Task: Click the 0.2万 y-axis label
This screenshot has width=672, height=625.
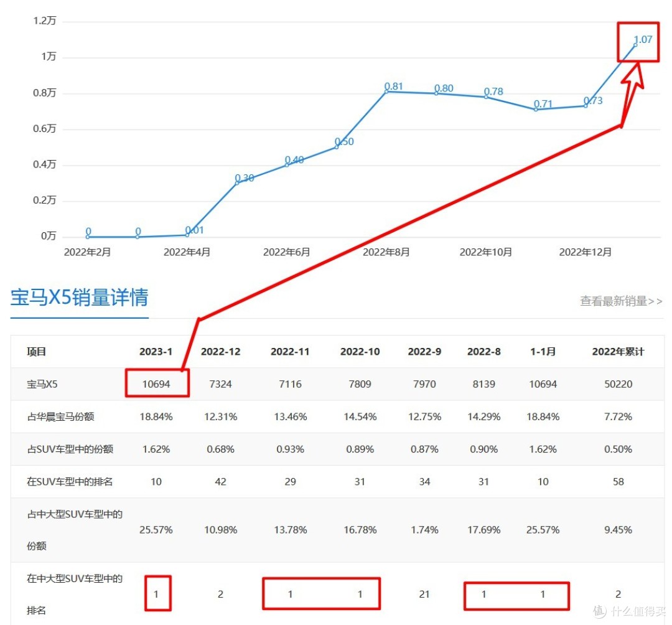Action: 45,200
